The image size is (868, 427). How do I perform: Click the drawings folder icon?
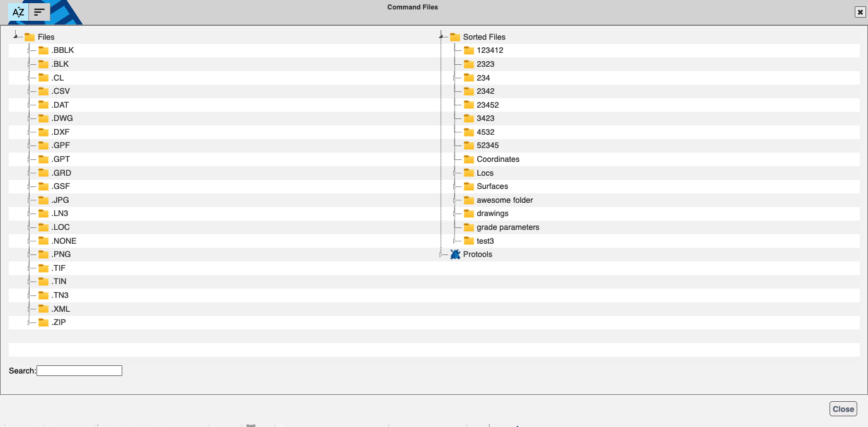point(469,214)
